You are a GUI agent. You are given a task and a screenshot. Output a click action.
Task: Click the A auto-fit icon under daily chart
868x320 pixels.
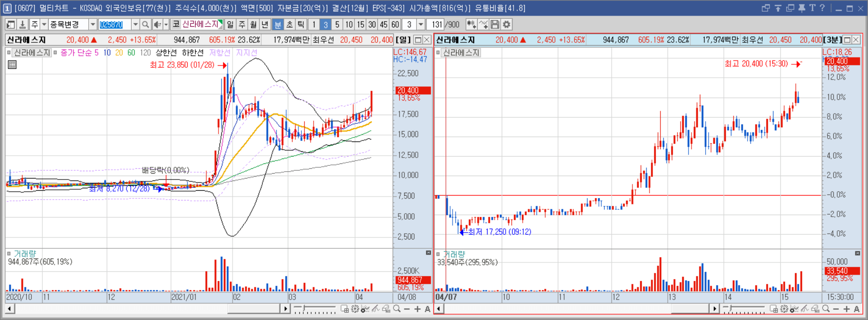point(428,309)
